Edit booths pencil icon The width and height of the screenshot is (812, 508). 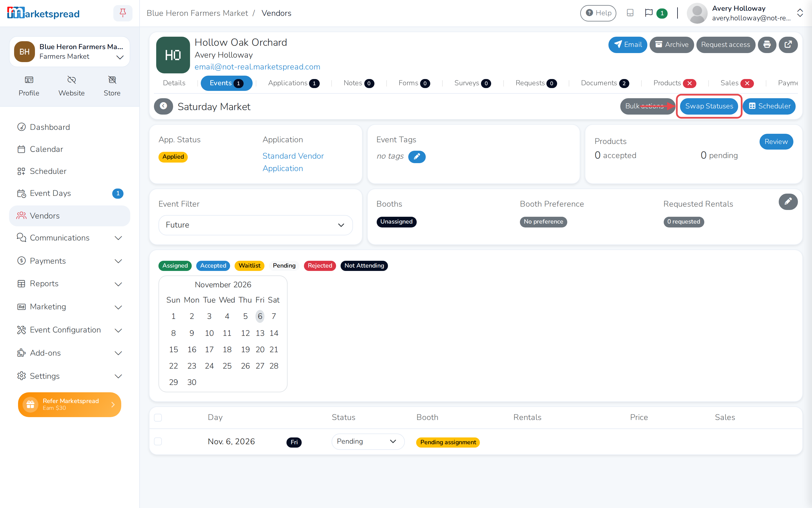click(x=788, y=202)
